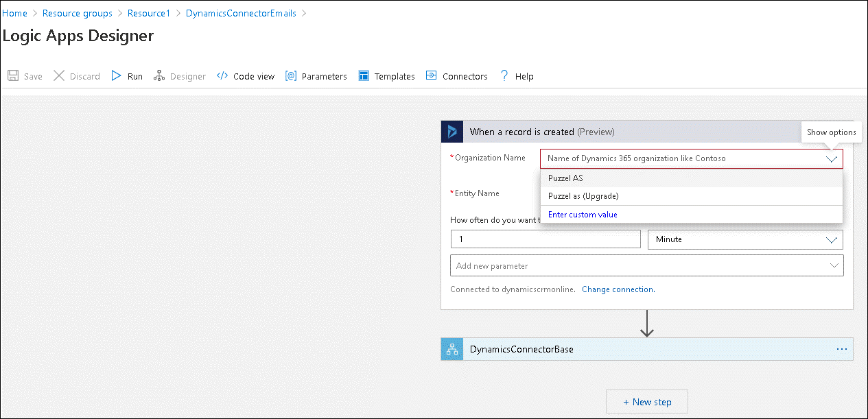Select Puzzel as (Upgrade) option

pyautogui.click(x=583, y=196)
